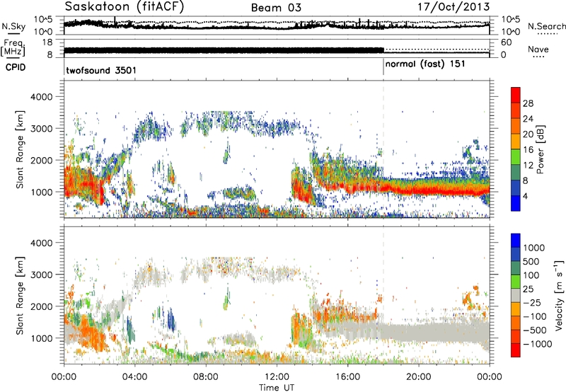Click the 'Slant Range [km]' label of velocity panel
The image size is (566, 392).
coord(20,295)
